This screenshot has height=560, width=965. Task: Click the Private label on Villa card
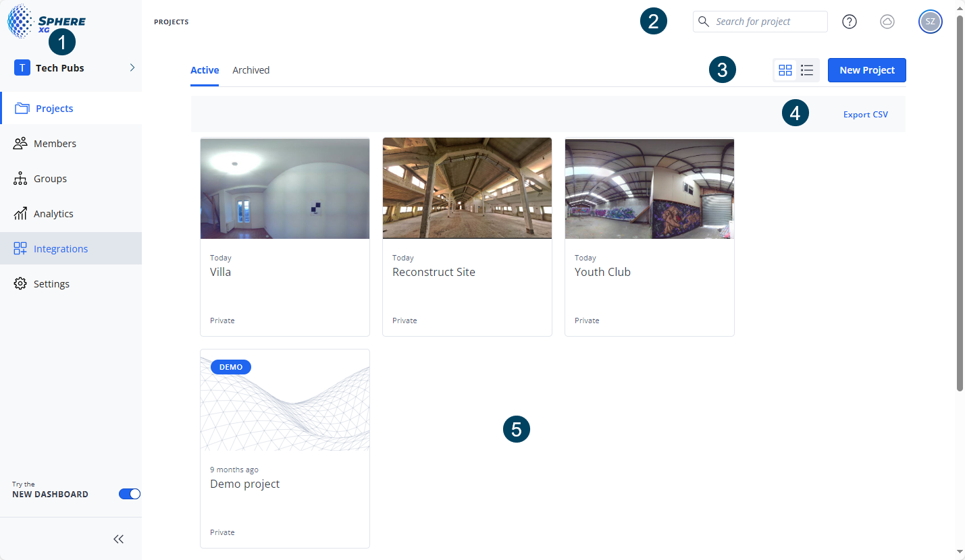223,320
